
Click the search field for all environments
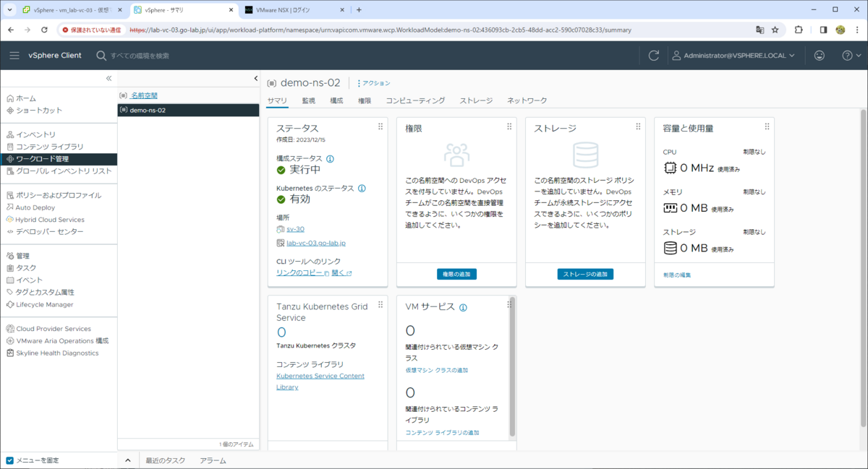tap(141, 56)
